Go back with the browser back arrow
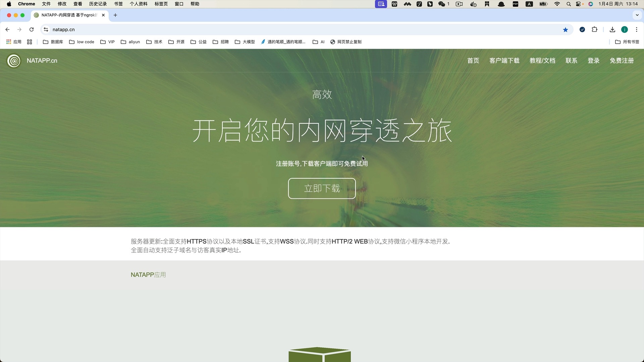 coord(7,29)
